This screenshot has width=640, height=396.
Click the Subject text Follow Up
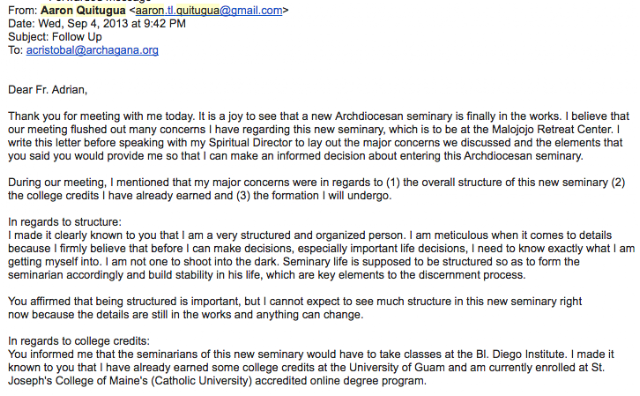pyautogui.click(x=77, y=37)
